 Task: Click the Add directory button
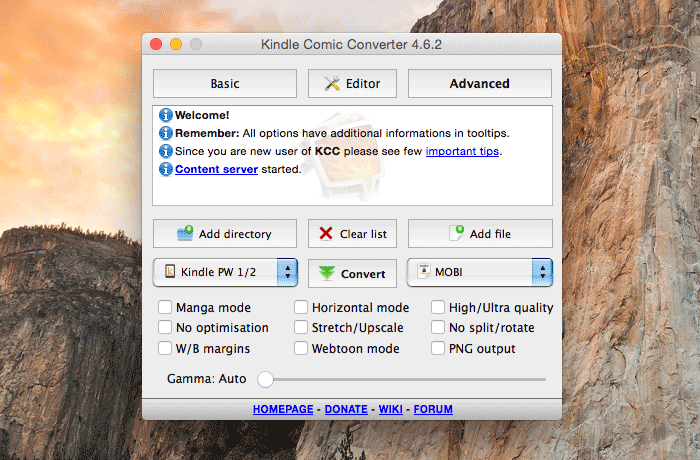point(225,234)
